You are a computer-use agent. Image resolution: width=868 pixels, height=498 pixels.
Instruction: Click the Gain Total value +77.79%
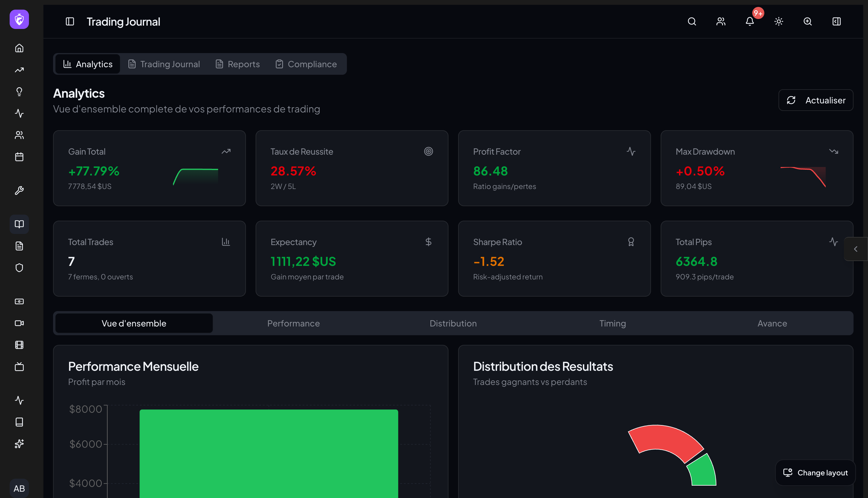(94, 171)
